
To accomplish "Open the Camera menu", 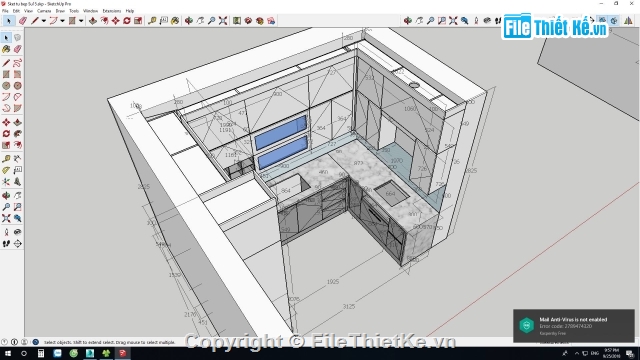I will (x=44, y=11).
